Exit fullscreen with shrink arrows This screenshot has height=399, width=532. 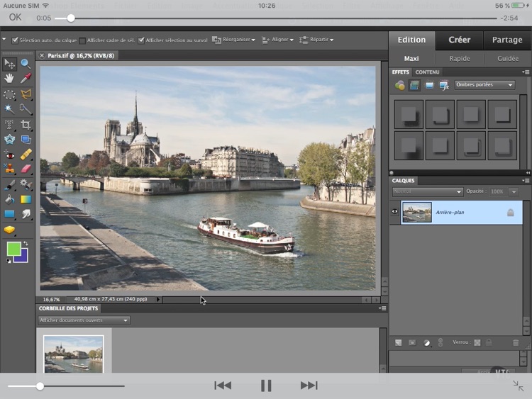coord(518,386)
